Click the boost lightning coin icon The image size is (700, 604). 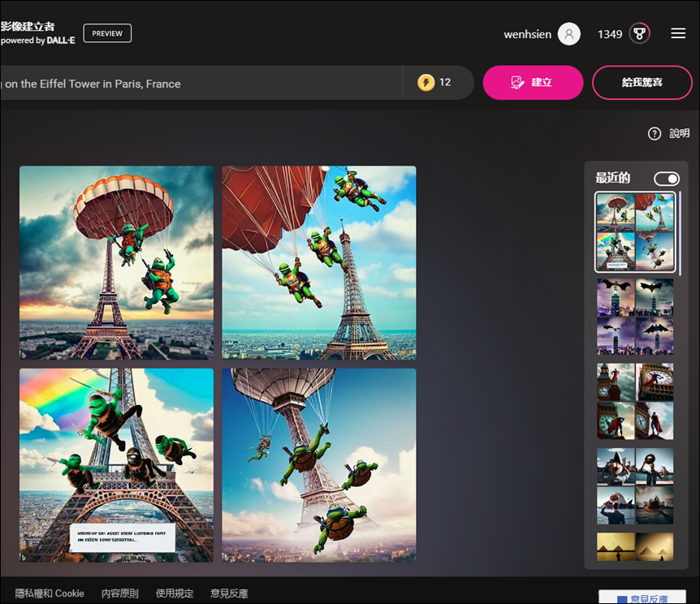click(x=426, y=83)
